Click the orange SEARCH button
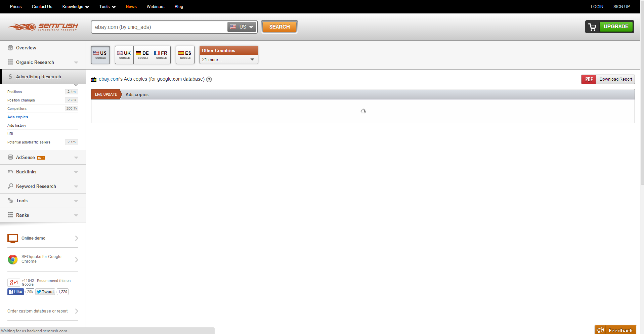 pyautogui.click(x=280, y=27)
